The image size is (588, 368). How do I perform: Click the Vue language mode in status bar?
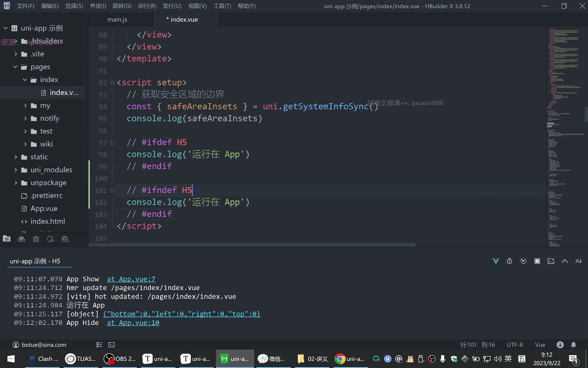pos(540,345)
